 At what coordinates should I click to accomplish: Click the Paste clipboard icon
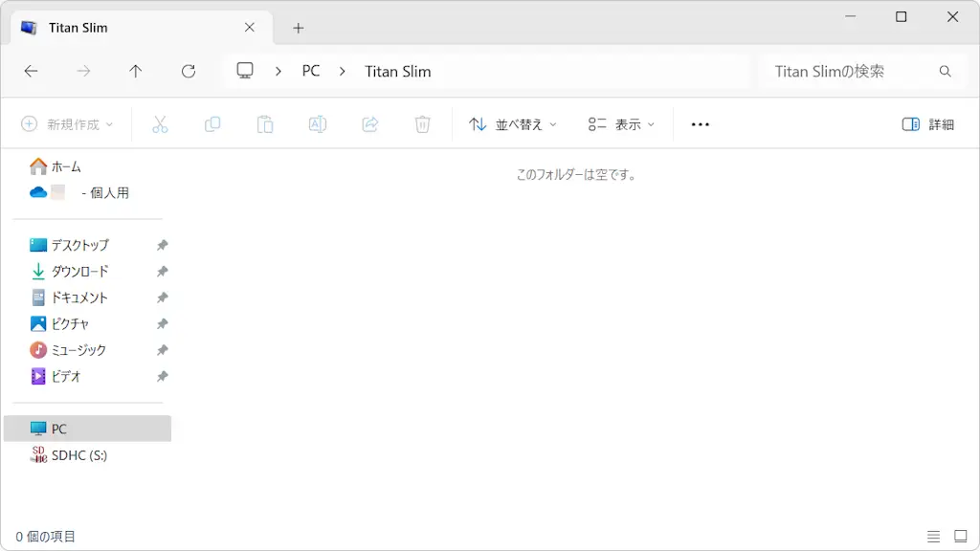265,124
